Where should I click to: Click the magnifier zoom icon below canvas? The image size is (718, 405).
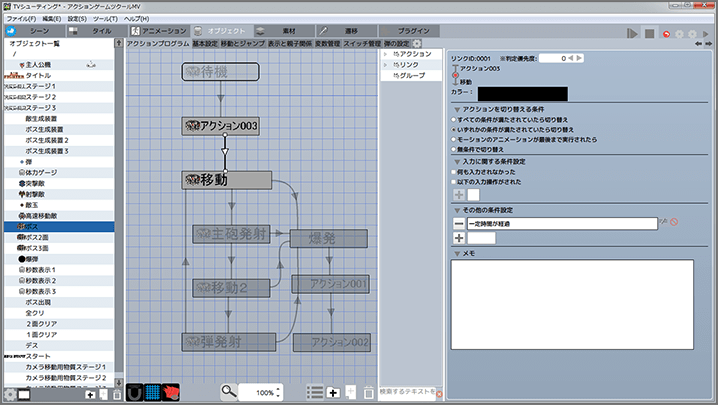point(229,392)
